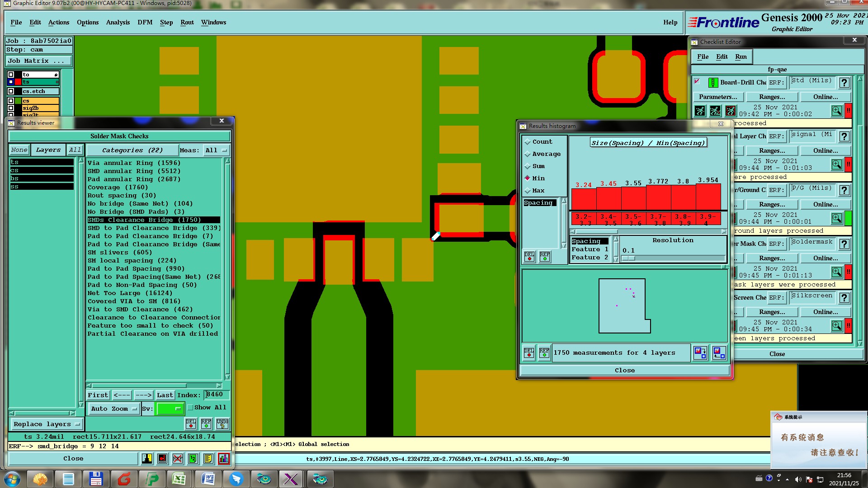Click magnifier results icon for Board-Drill Check
Viewport: 868px width, 488px height.
pyautogui.click(x=837, y=111)
